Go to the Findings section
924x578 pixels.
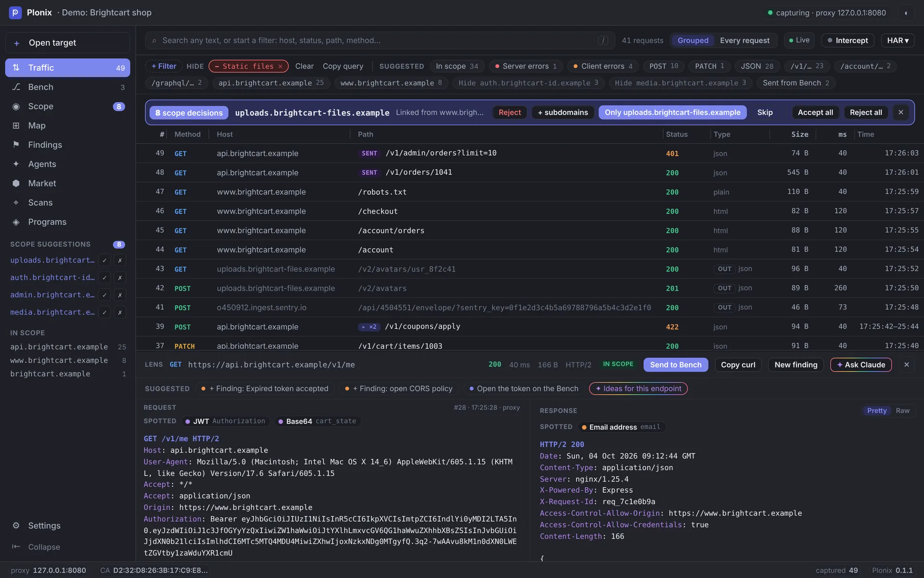[67, 145]
